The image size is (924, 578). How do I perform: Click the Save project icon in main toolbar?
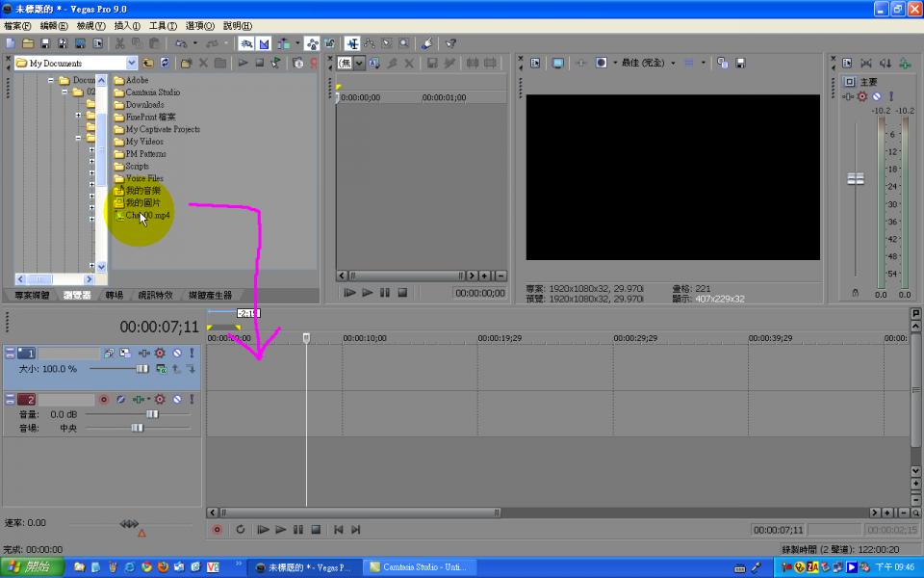45,43
